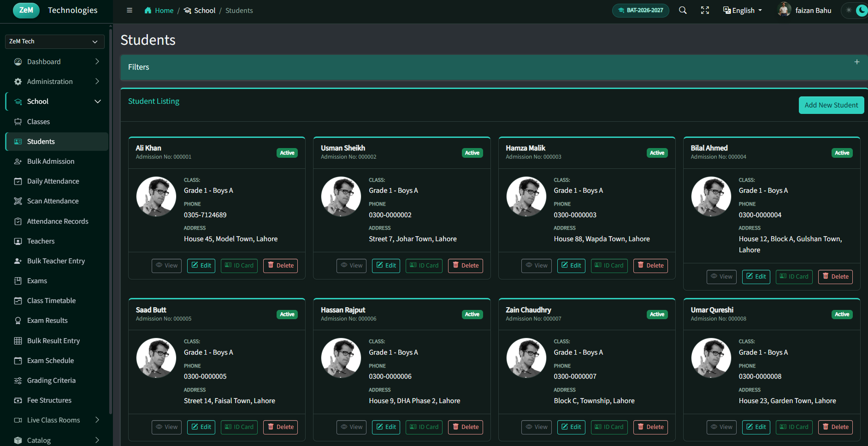Viewport: 868px width, 446px height.
Task: Open the search magnifier icon
Action: 683,10
